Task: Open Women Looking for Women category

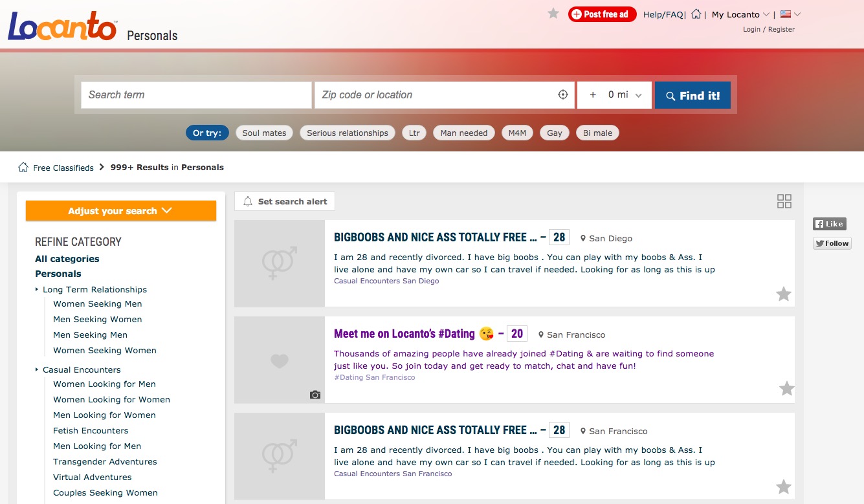Action: click(111, 399)
